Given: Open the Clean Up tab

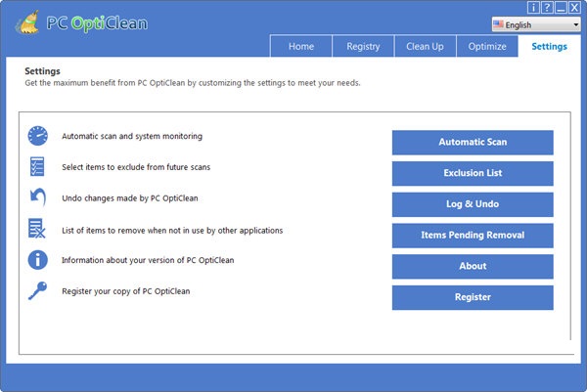Looking at the screenshot, I should 425,46.
